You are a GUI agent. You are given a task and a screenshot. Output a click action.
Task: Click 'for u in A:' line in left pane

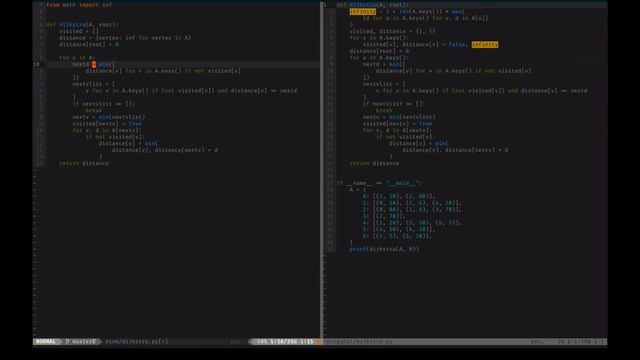[x=77, y=58]
